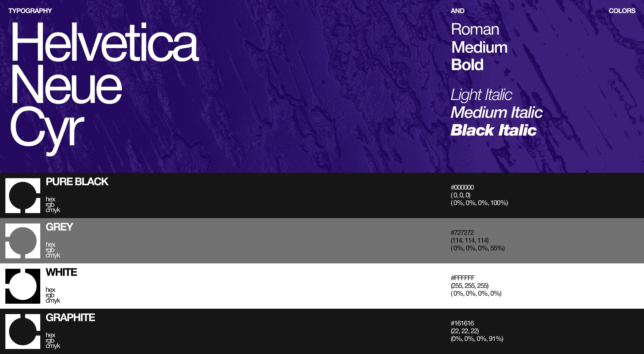Click the WHITE color title
Viewport: 644px width, 354px height.
(61, 272)
